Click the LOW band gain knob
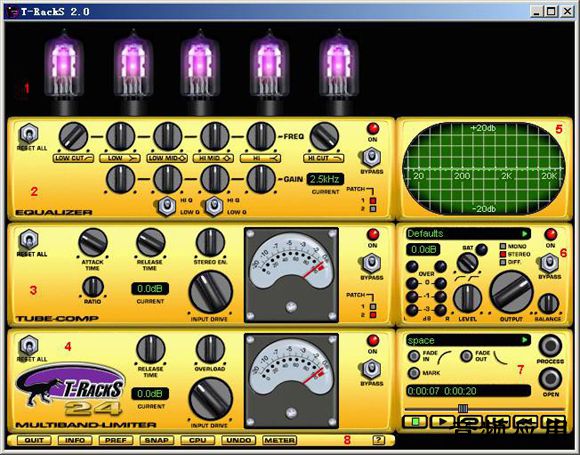 [x=121, y=179]
